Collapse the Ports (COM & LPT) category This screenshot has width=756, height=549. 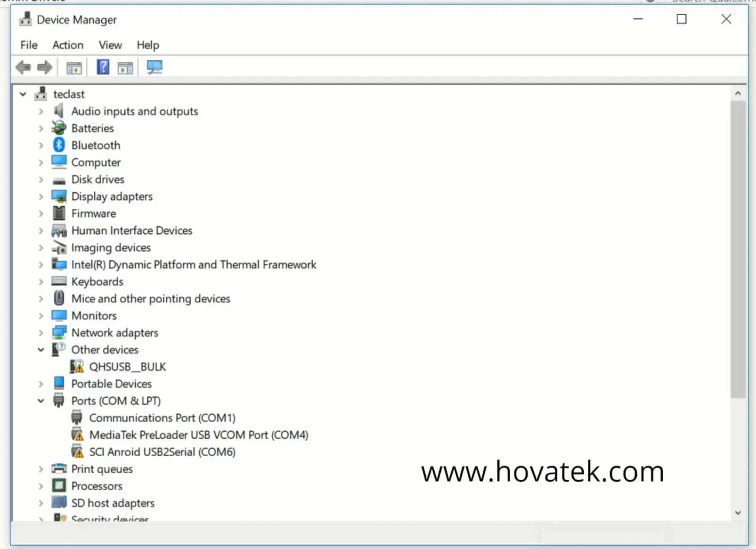click(x=41, y=401)
